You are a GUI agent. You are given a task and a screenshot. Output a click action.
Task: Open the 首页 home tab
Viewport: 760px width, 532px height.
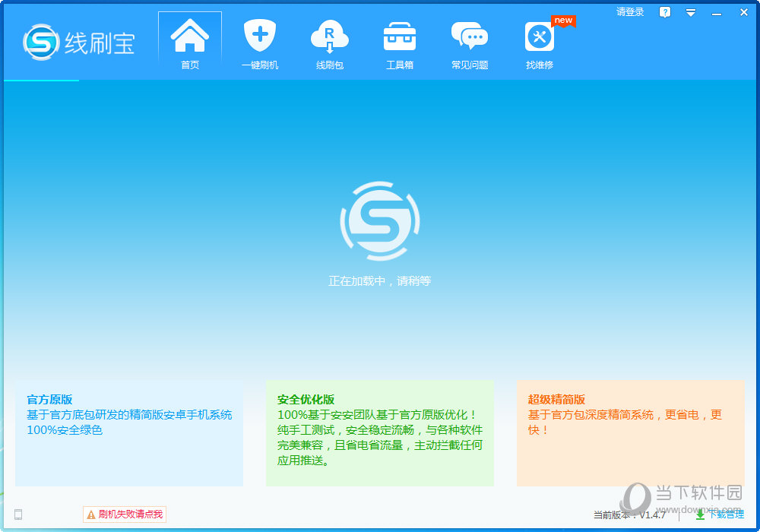point(190,45)
